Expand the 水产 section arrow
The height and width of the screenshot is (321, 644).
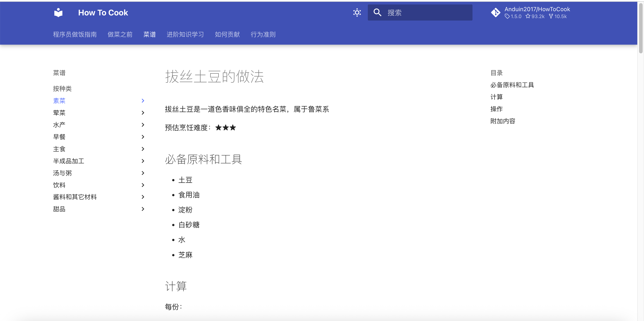tap(143, 125)
